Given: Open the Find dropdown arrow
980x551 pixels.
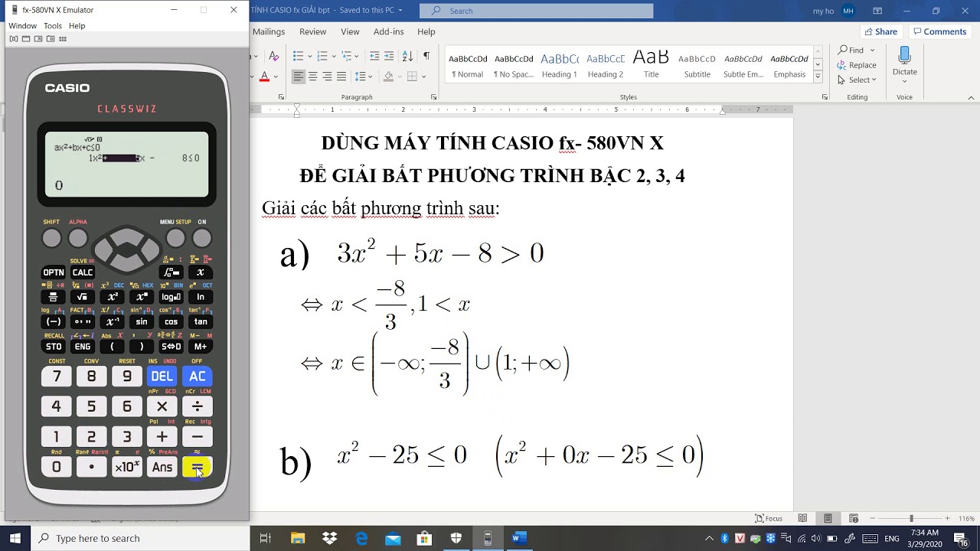Looking at the screenshot, I should click(x=872, y=51).
